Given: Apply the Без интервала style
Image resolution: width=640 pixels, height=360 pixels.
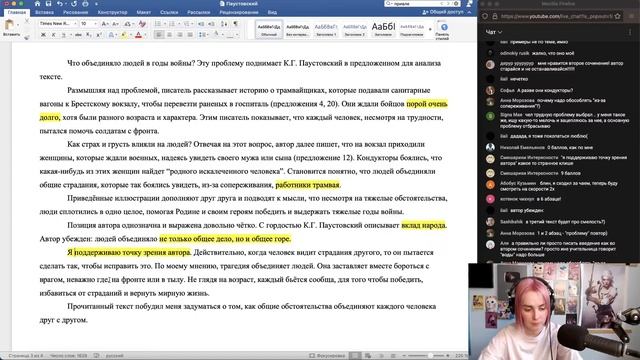Looking at the screenshot, I should click(x=297, y=29).
